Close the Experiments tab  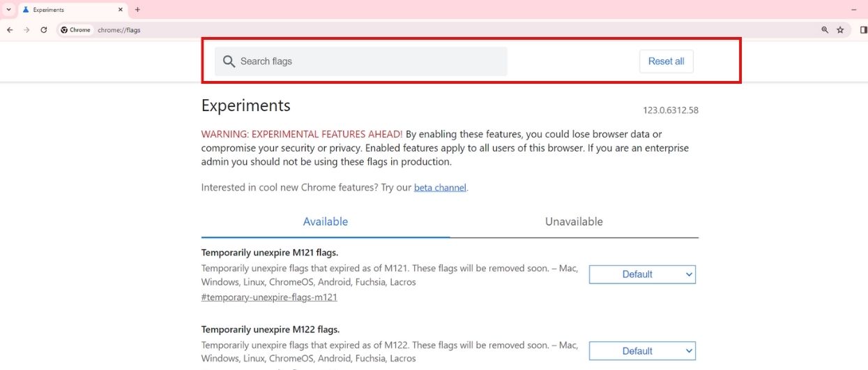click(121, 10)
